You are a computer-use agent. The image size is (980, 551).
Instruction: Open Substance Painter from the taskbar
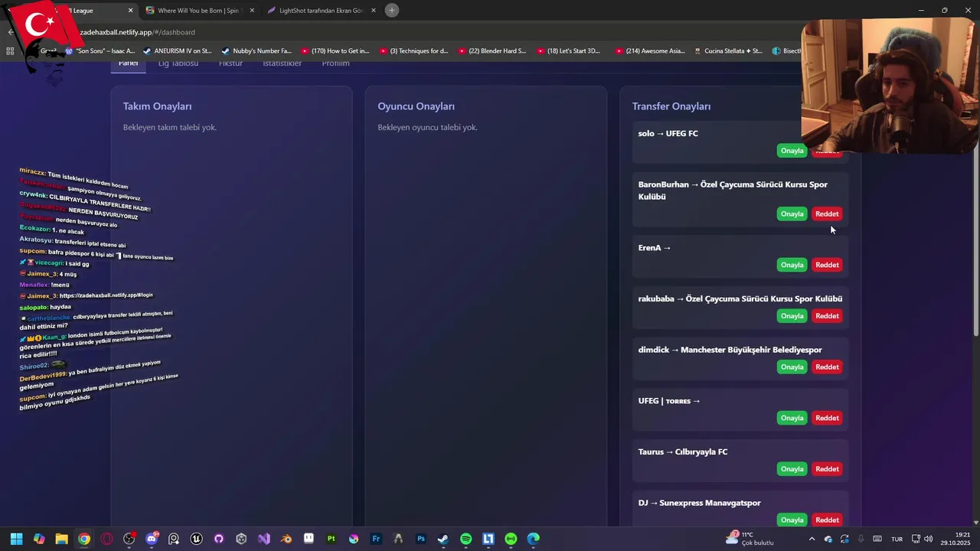332,539
